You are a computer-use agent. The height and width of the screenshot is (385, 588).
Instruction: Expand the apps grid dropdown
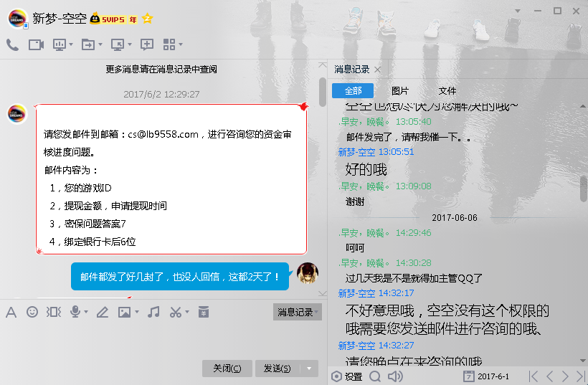point(181,45)
